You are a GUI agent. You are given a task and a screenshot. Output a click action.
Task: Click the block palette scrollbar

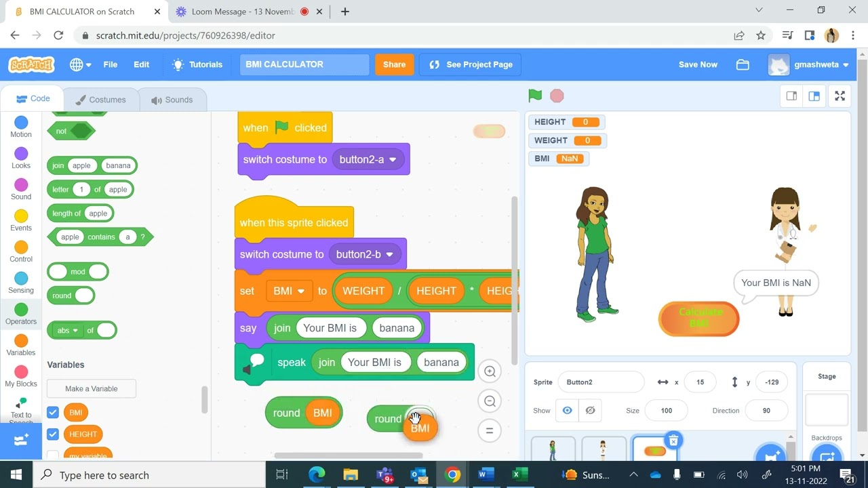coord(204,400)
